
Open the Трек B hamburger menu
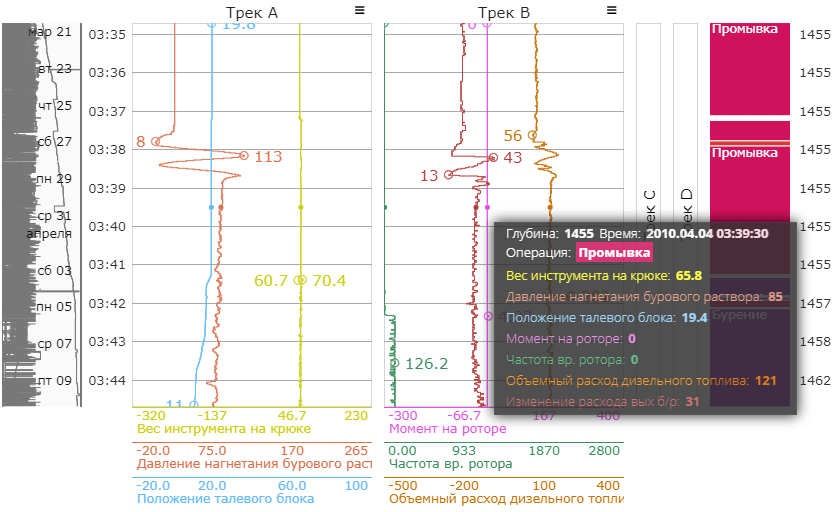(612, 10)
